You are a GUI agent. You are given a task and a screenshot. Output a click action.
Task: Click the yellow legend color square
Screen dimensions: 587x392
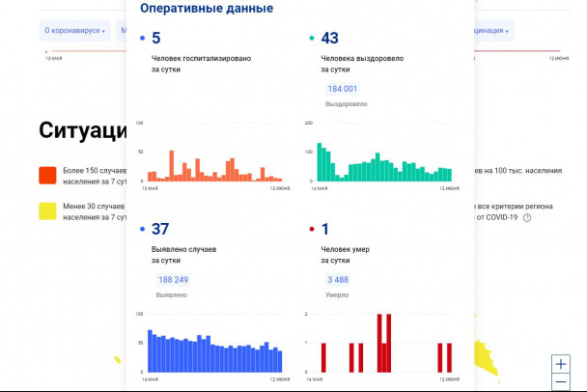coord(46,211)
